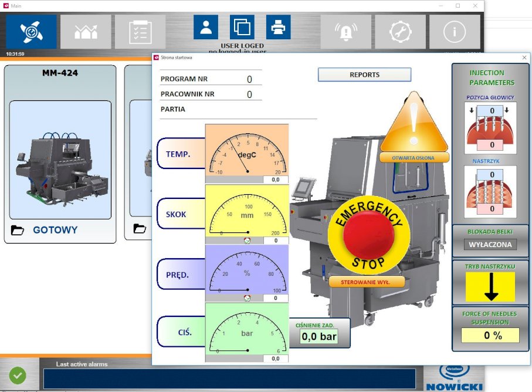This screenshot has width=532, height=392.
Task: Click the folder icon beside GOTOWY
Action: (x=18, y=230)
